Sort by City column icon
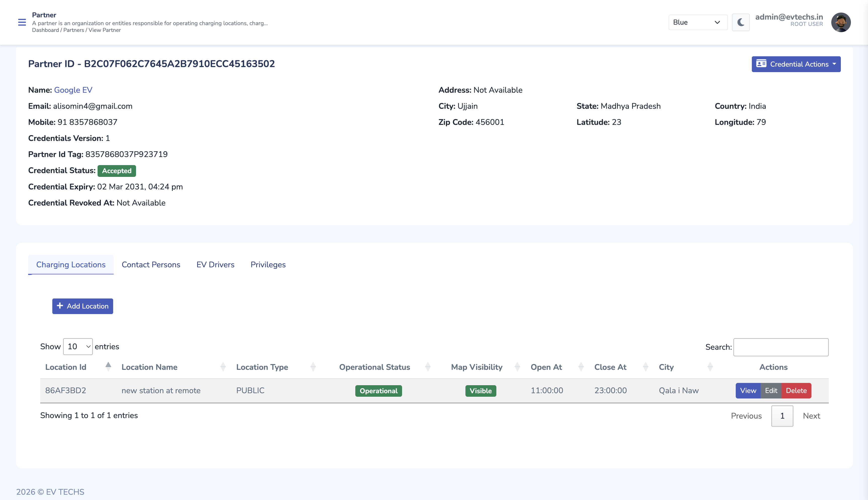 pos(710,367)
